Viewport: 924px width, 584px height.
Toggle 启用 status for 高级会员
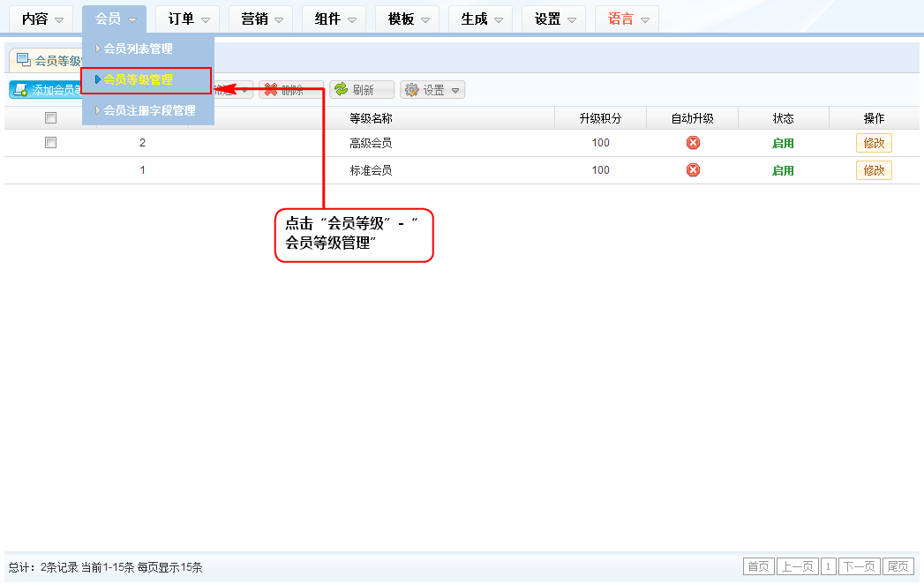pyautogui.click(x=783, y=143)
